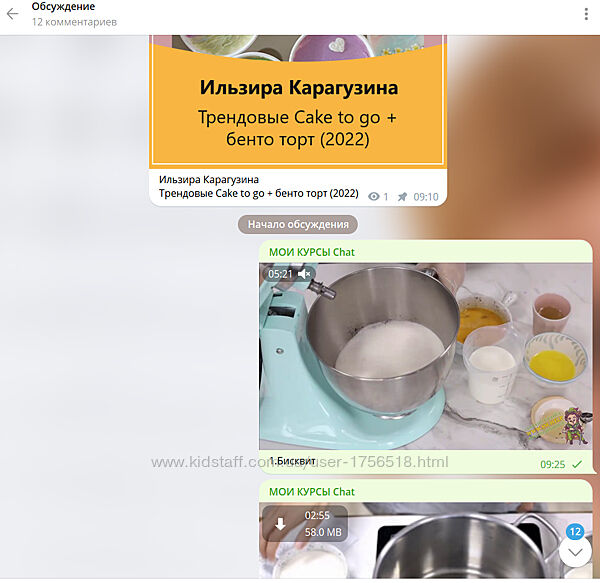600x583 pixels.
Task: Click the blue unread badge showing 12
Action: 575,531
